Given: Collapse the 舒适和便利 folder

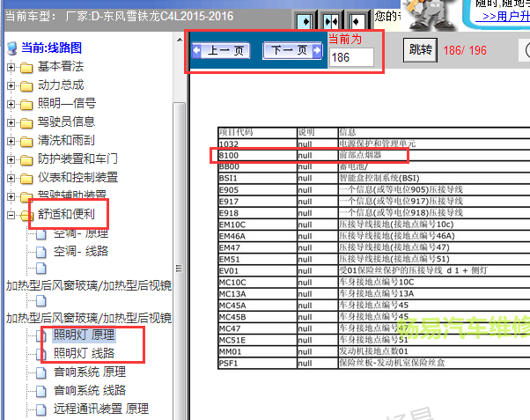Looking at the screenshot, I should click(11, 215).
